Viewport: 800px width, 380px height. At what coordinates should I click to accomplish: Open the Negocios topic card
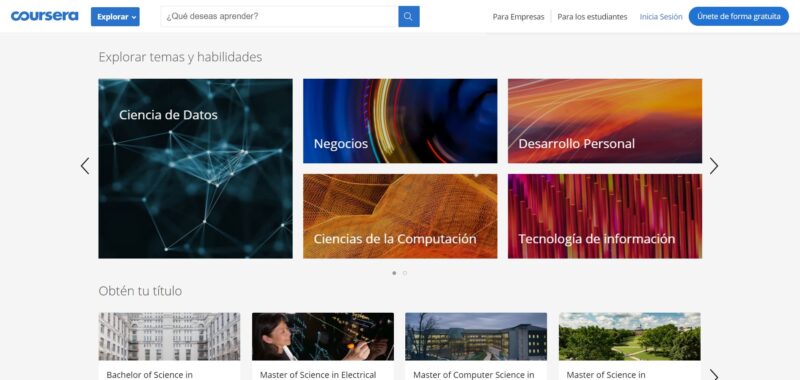coord(400,121)
